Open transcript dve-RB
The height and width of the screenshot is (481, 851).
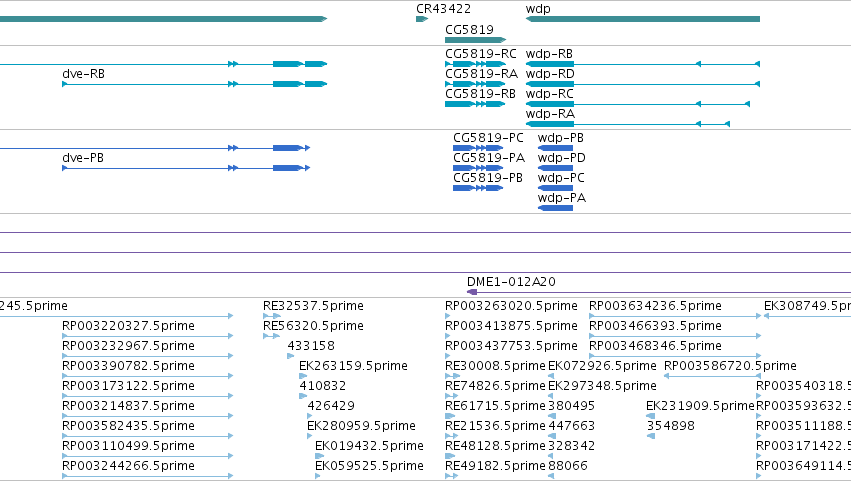point(84,74)
